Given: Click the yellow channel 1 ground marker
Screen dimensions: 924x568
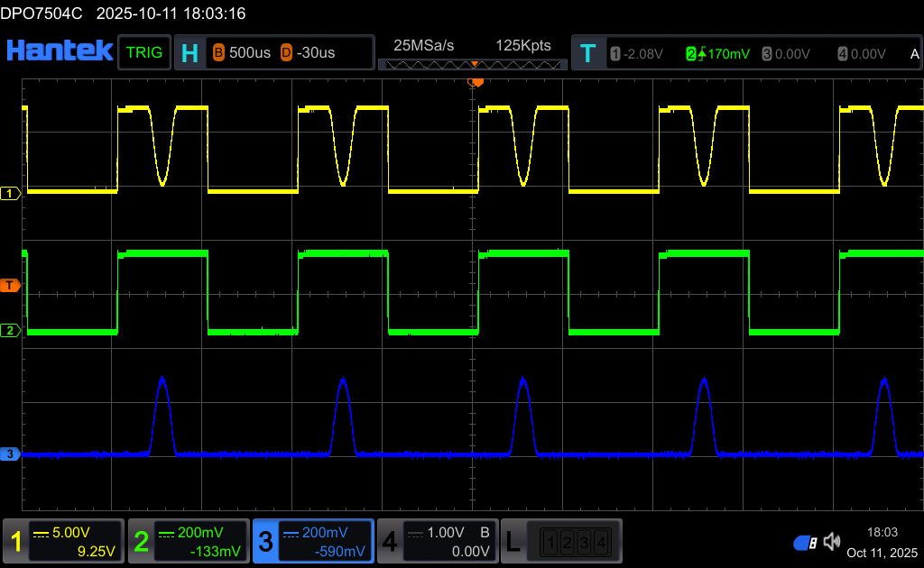Looking at the screenshot, I should click(x=10, y=193).
